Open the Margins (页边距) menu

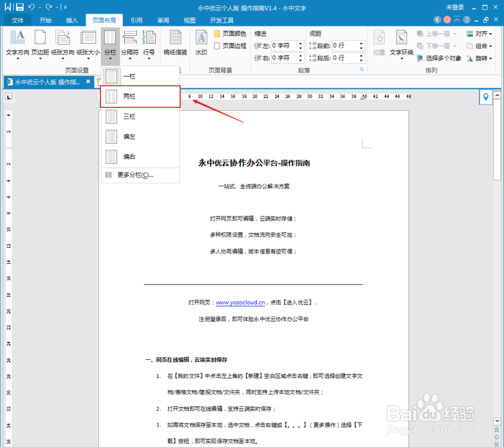[40, 45]
